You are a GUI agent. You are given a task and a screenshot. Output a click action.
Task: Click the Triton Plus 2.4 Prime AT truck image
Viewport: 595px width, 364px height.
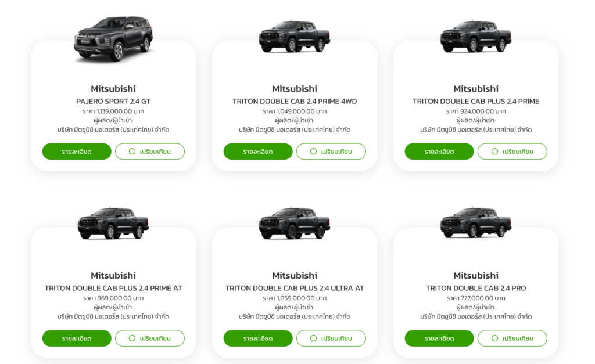point(113,223)
